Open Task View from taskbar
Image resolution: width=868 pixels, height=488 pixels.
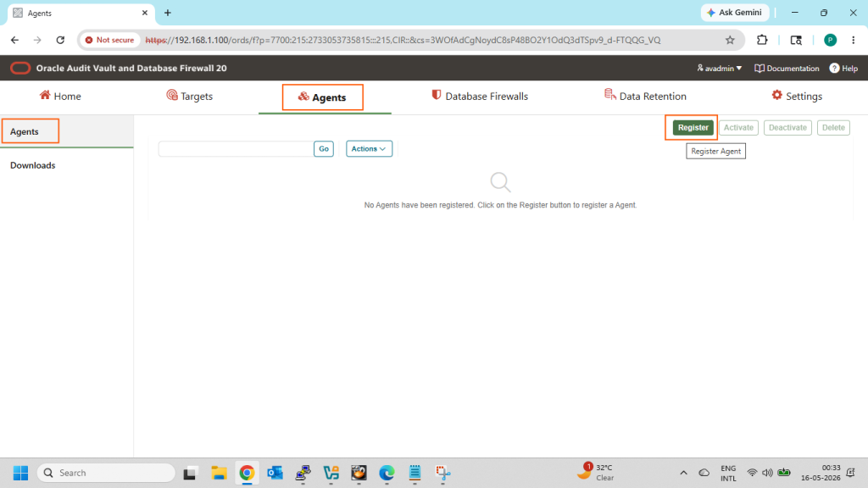pyautogui.click(x=190, y=473)
